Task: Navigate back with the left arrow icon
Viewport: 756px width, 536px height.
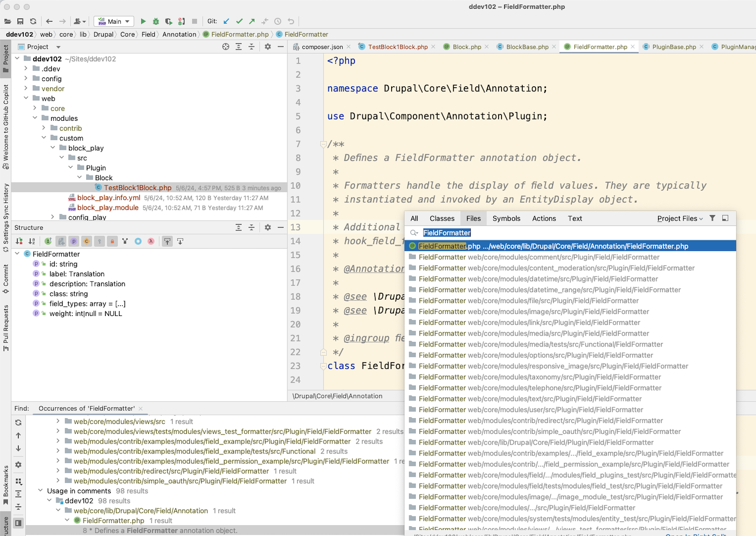Action: click(49, 21)
